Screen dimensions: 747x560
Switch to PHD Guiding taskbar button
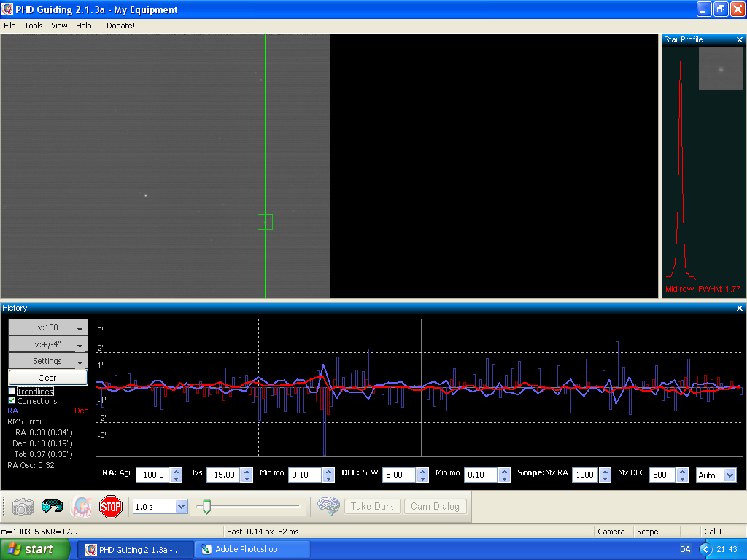(137, 549)
